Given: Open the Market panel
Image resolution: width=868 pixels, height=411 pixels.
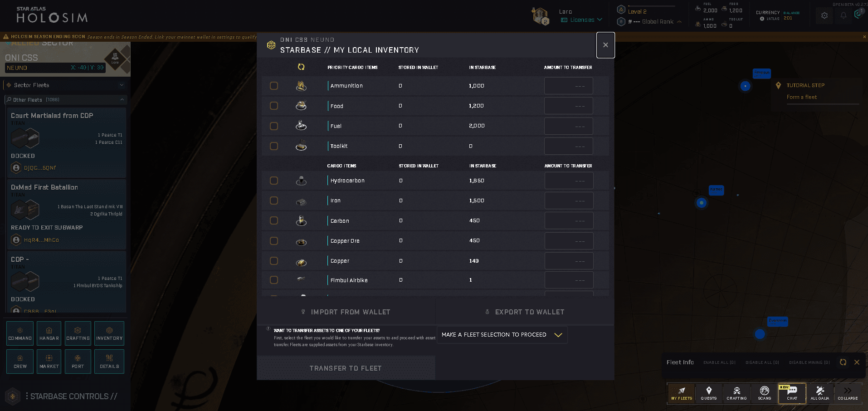Looking at the screenshot, I should point(49,362).
